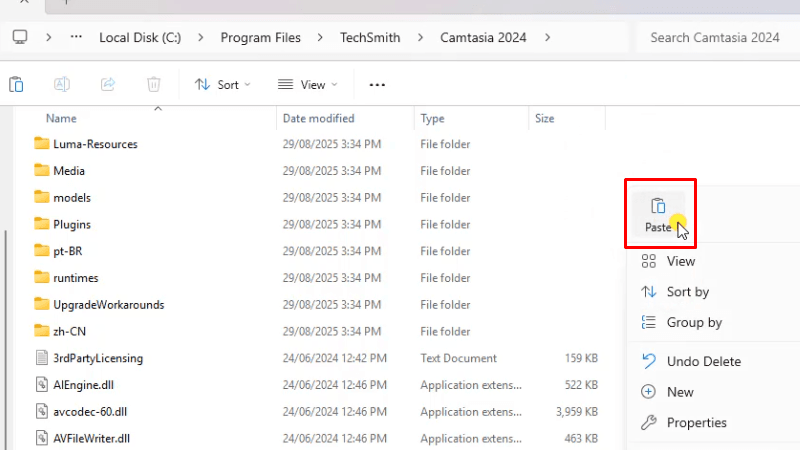Select the Luma-Resources folder
Screen dimensions: 800x450
pyautogui.click(x=95, y=144)
